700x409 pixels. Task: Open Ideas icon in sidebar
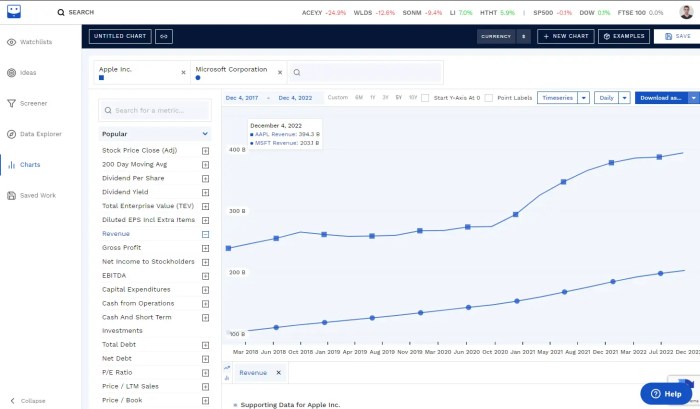coord(12,73)
